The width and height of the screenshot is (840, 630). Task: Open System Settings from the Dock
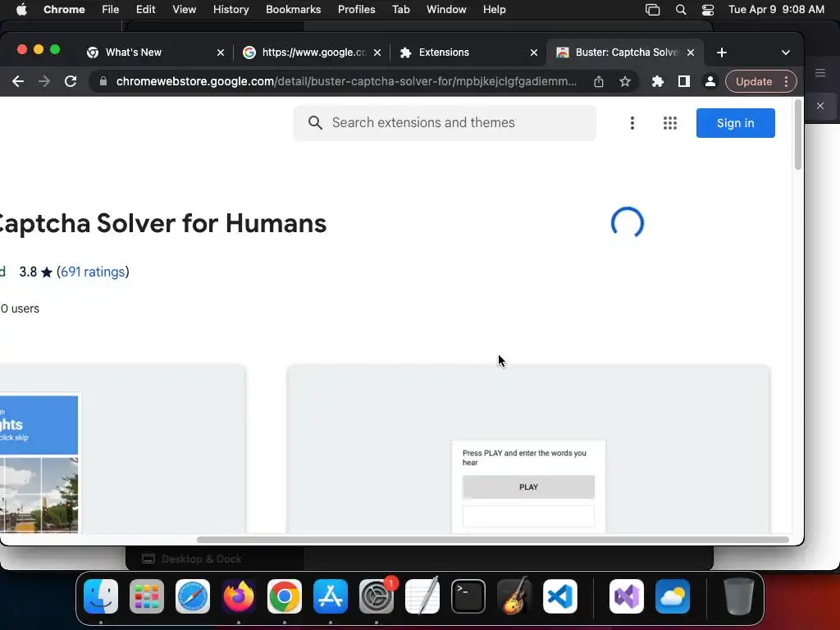376,596
